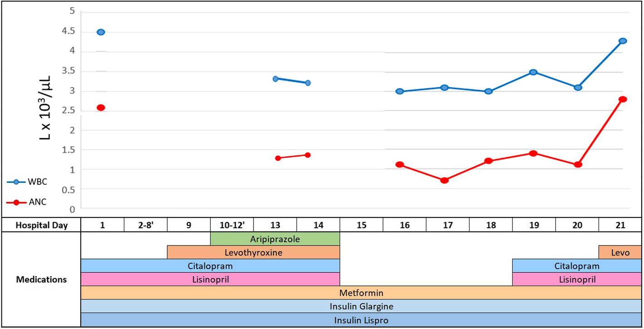Click Hospital Day cell 16

[x=404, y=225]
